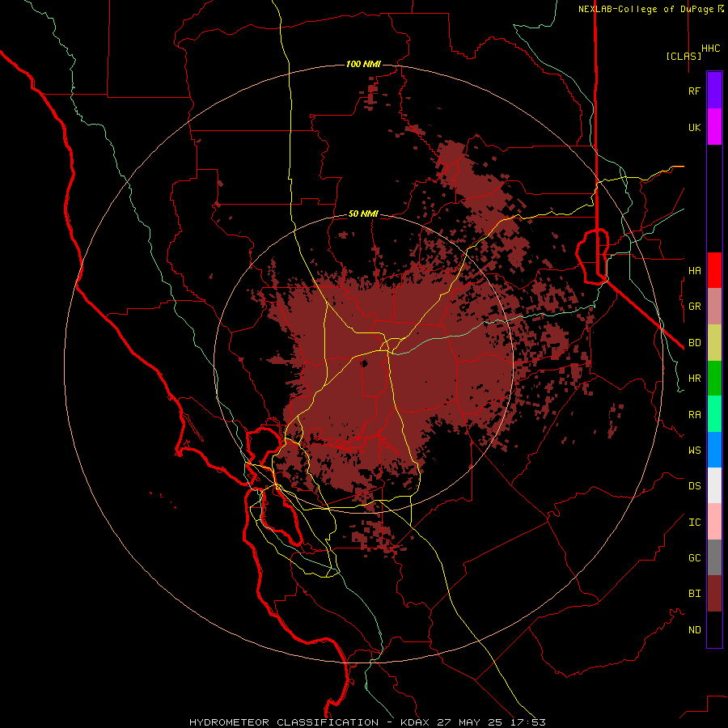Click the 'RF' legend label
Image resolution: width=728 pixels, height=728 pixels.
pyautogui.click(x=694, y=91)
